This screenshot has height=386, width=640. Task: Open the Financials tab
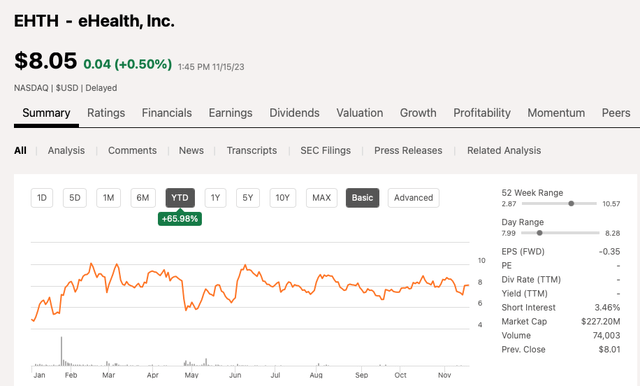click(167, 113)
